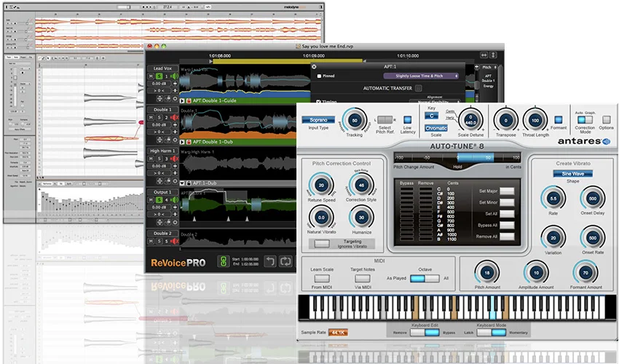
Task: Enable the Automatic Transfer checkbox
Action: (419, 88)
